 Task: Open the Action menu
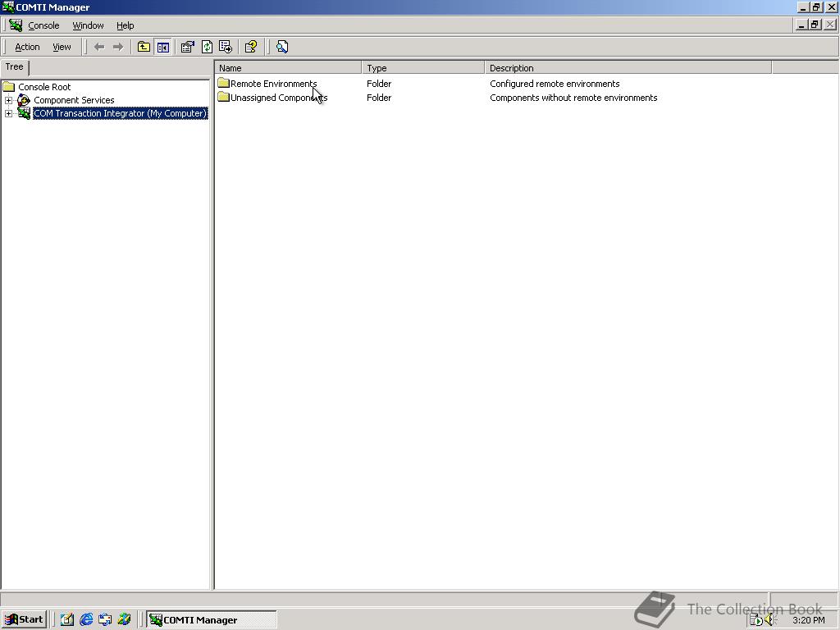pyautogui.click(x=27, y=47)
